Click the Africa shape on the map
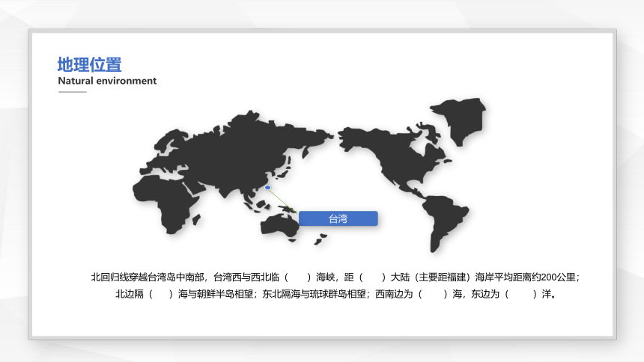This screenshot has height=362, width=644. (x=166, y=204)
